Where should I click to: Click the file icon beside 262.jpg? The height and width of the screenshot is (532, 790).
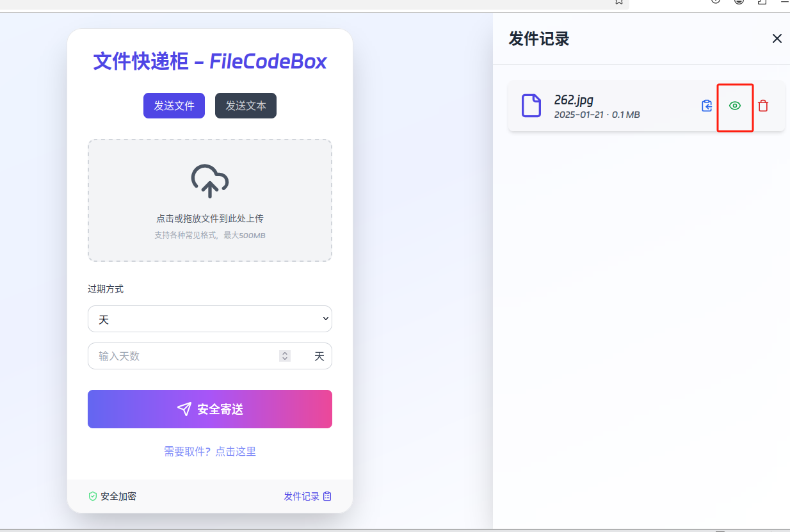tap(531, 106)
